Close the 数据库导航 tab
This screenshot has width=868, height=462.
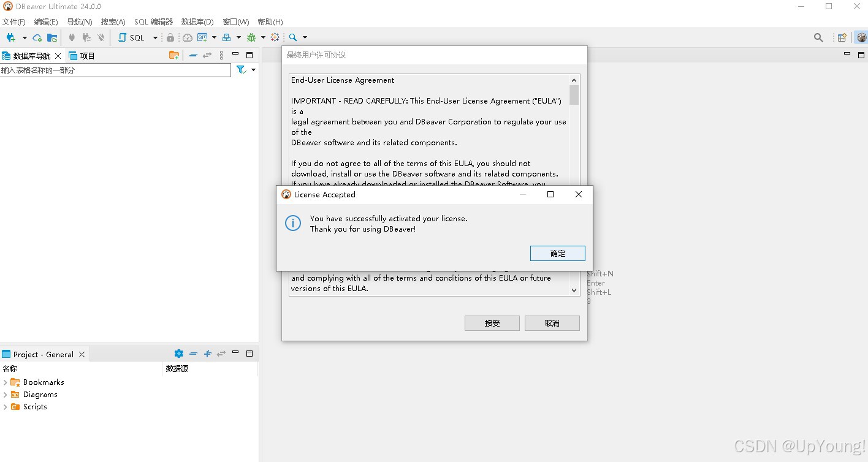pos(58,56)
